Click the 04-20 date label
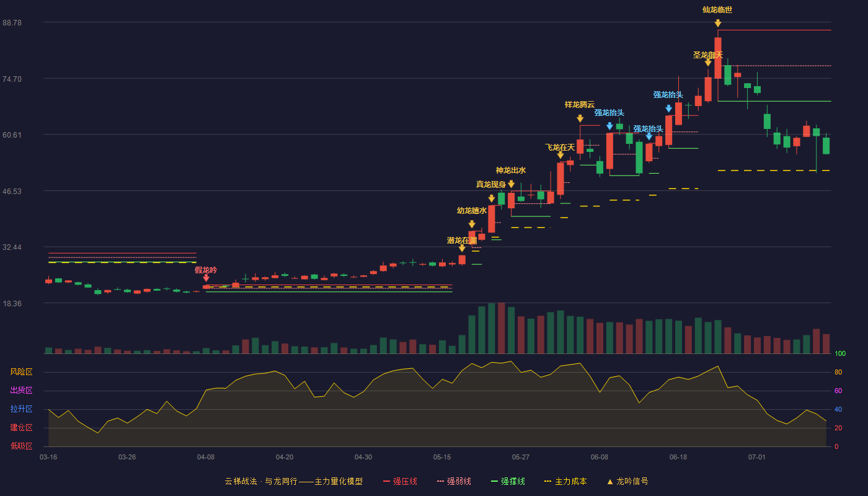 pos(285,457)
